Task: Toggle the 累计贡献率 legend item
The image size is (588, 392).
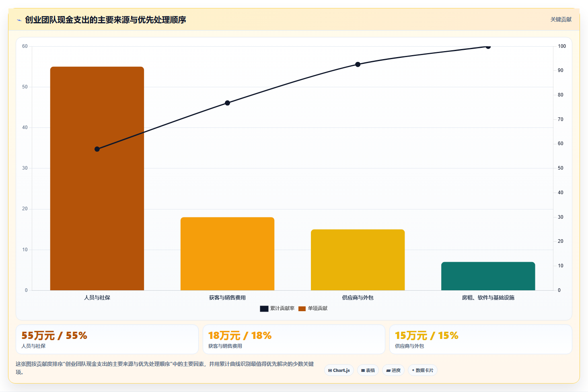Action: 277,308
